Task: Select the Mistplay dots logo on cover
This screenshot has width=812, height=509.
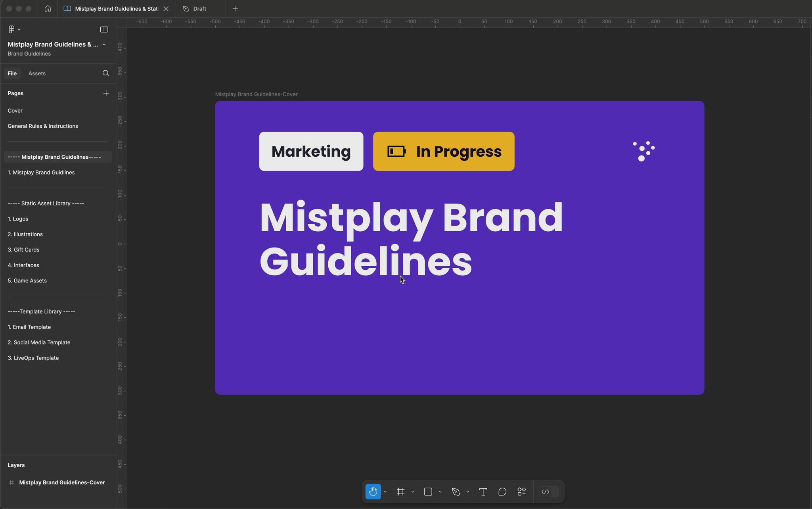Action: 644,152
